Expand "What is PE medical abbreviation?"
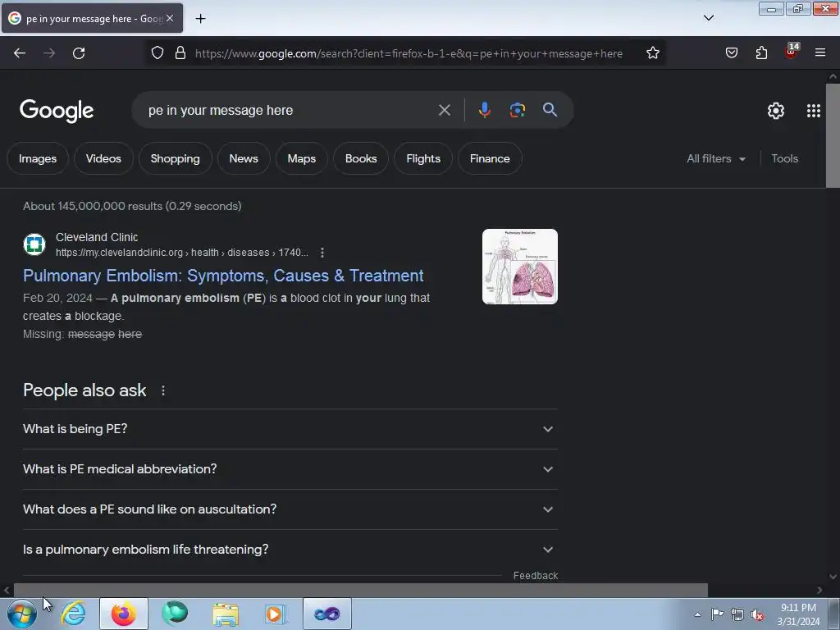This screenshot has width=840, height=630. (290, 469)
